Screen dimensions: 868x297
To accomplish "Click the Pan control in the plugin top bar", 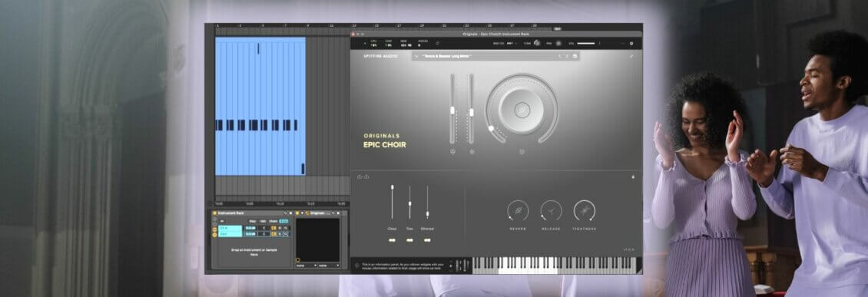I will coord(558,43).
